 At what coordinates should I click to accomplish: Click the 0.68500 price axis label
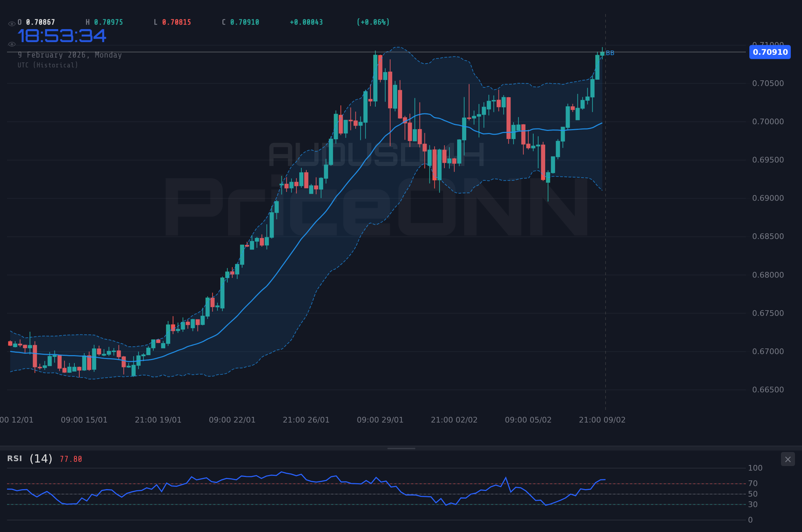point(768,237)
